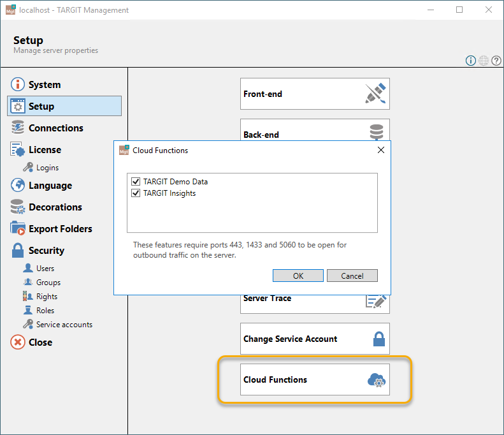Click the Logins key icon

(28, 167)
